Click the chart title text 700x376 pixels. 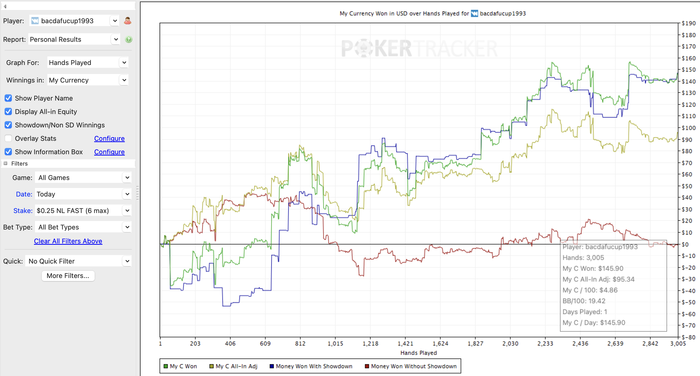(433, 13)
